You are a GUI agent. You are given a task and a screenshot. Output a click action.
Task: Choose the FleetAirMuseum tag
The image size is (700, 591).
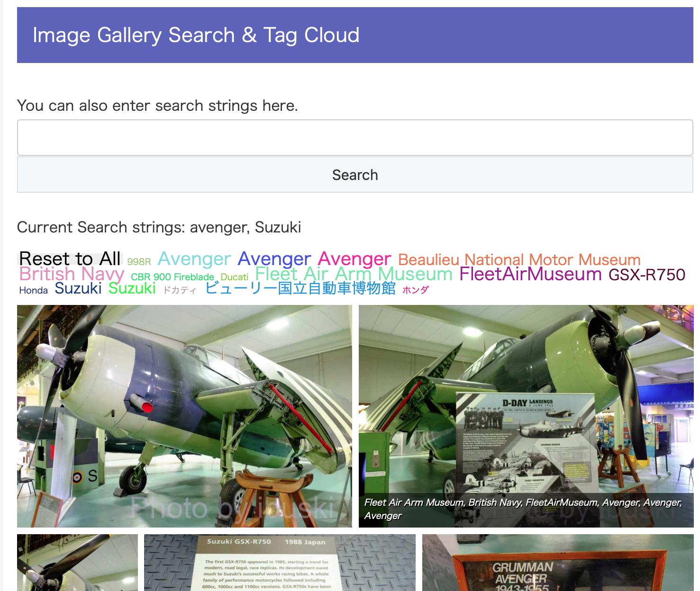(x=531, y=274)
